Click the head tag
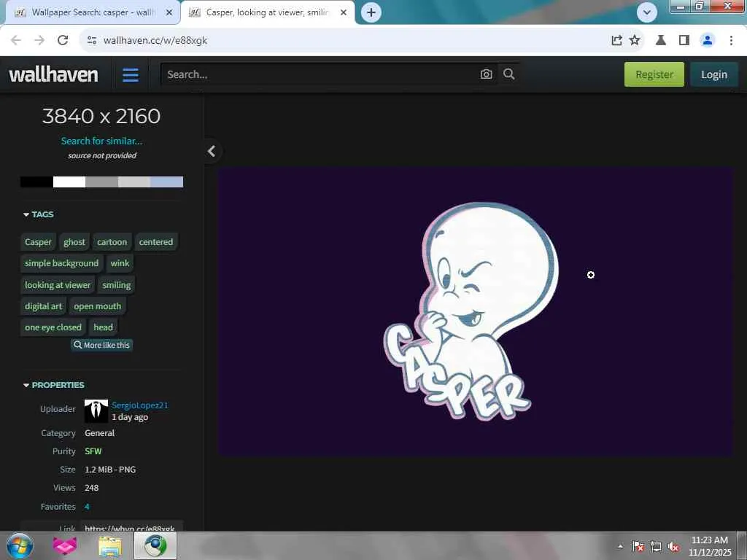The width and height of the screenshot is (747, 560). [103, 327]
